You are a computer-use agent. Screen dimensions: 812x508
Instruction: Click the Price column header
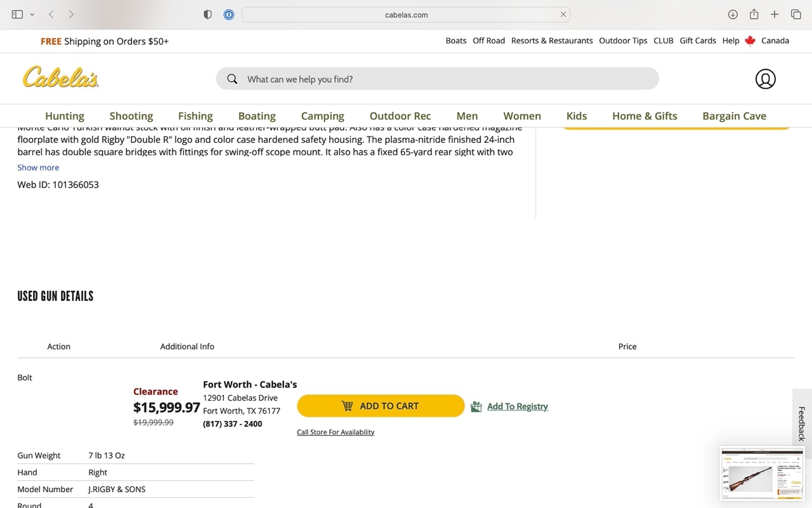(x=627, y=347)
